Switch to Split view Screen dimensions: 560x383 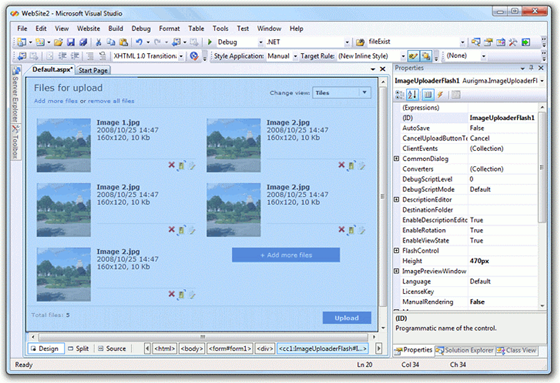tap(79, 348)
